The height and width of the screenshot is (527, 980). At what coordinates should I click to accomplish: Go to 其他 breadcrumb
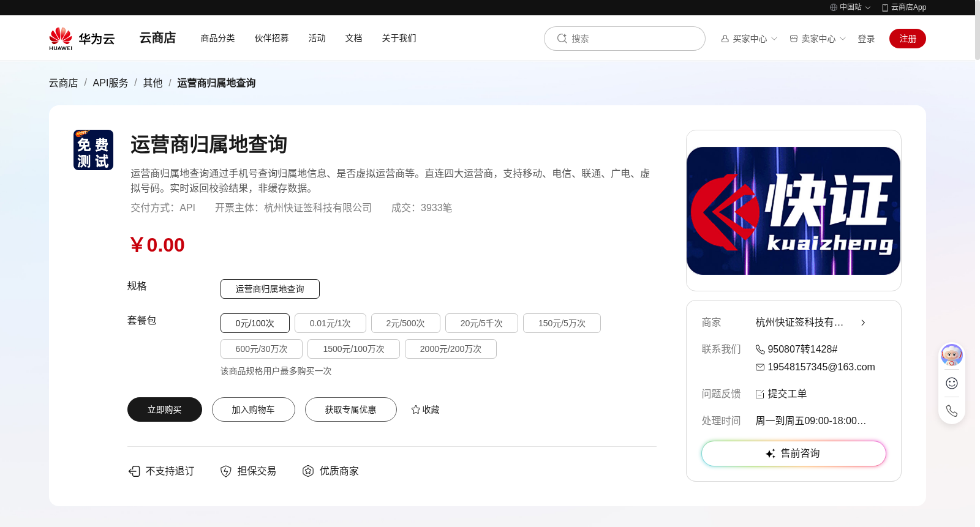coord(153,83)
